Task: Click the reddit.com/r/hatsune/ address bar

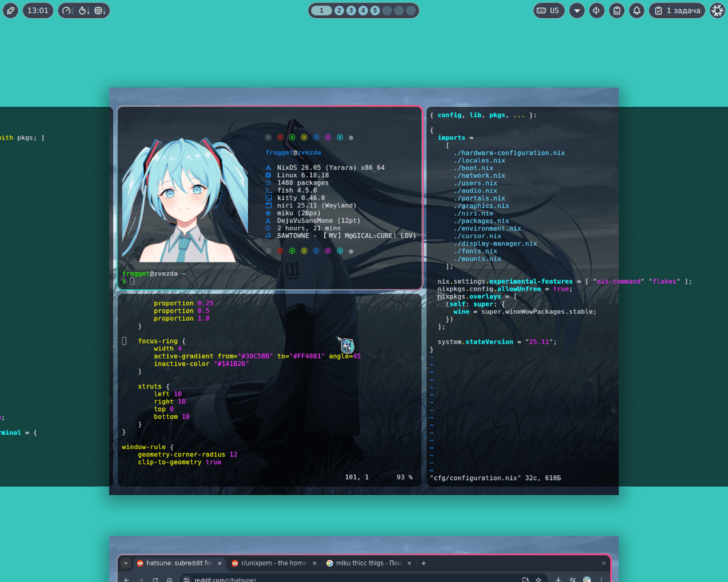Action: click(364, 580)
